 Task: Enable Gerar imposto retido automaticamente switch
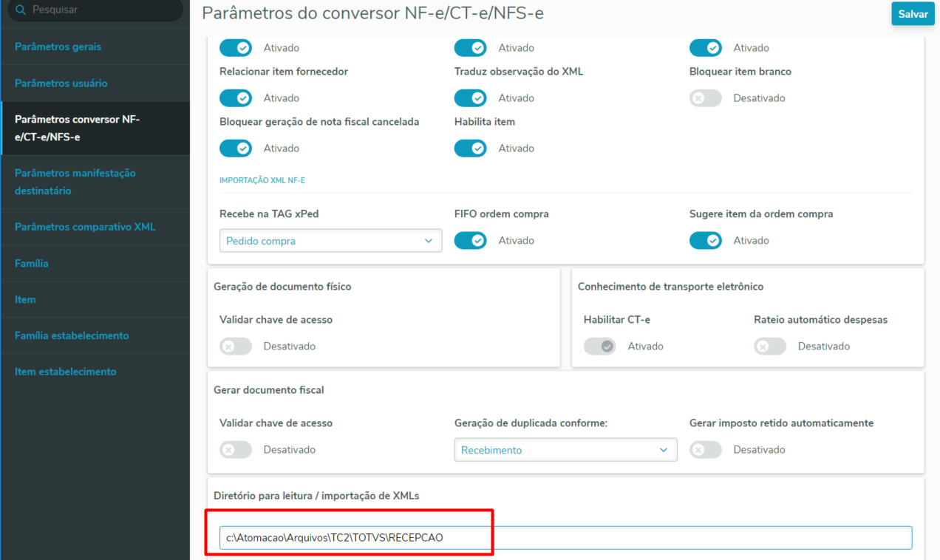pos(706,449)
